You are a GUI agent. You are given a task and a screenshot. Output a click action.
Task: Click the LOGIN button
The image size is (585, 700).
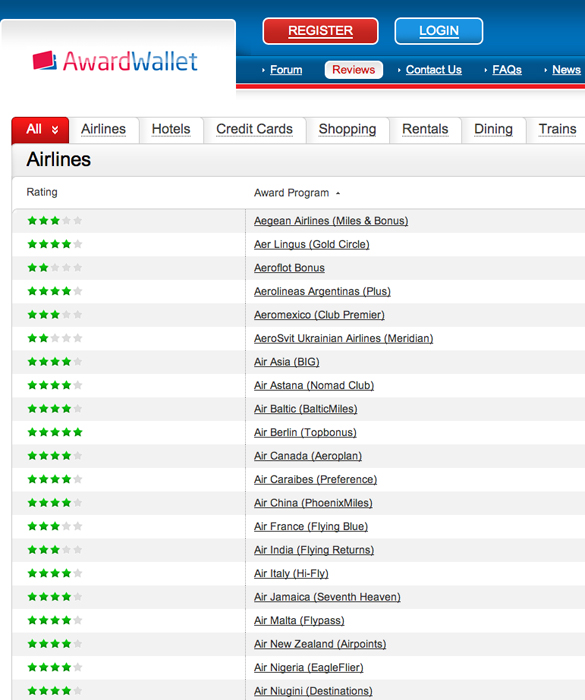point(439,31)
